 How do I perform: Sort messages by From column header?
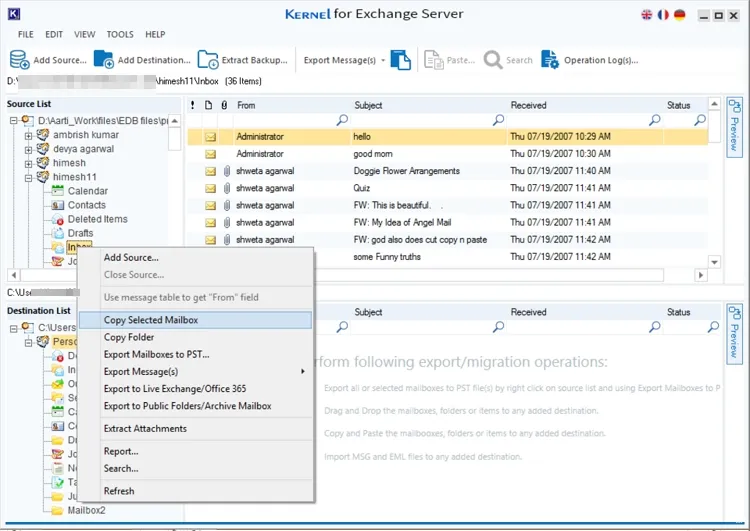click(x=246, y=105)
